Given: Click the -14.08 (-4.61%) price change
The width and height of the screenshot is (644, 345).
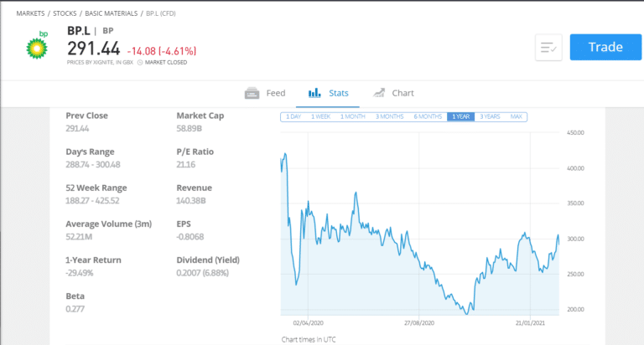Looking at the screenshot, I should [162, 51].
